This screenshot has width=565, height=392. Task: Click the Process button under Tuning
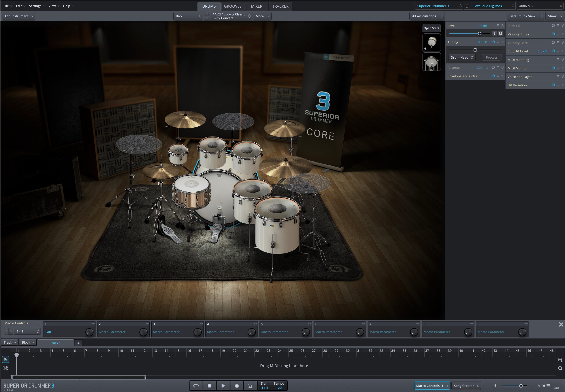point(492,58)
